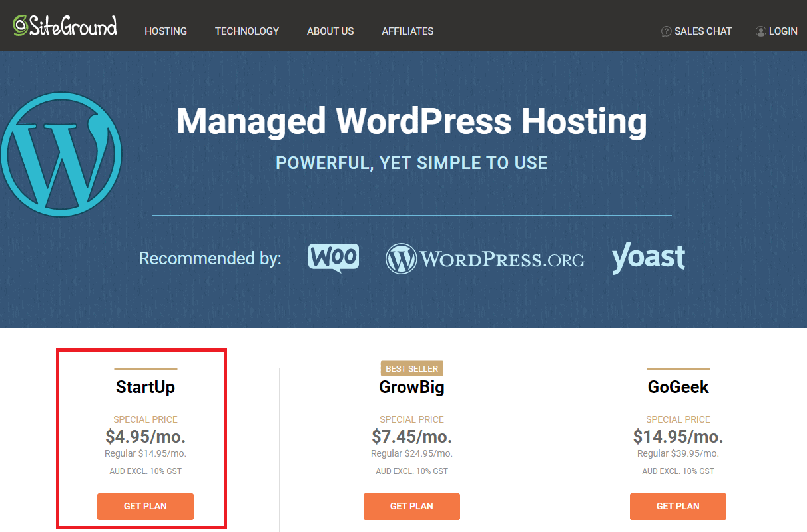Go to the Affiliates page
The image size is (807, 532).
[407, 31]
